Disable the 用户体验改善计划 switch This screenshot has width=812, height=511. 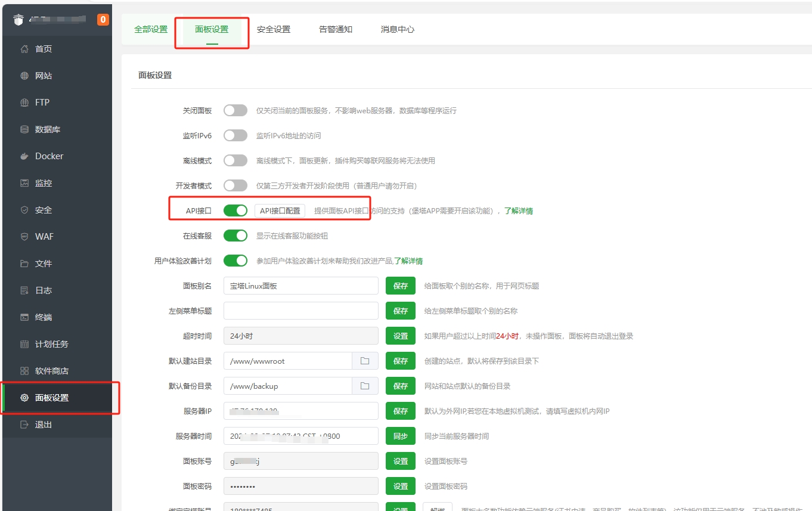pyautogui.click(x=235, y=261)
